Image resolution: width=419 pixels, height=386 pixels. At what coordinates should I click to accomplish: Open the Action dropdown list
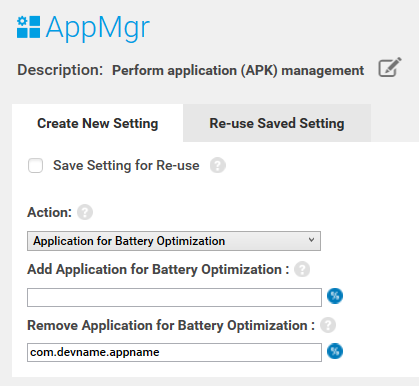tap(174, 241)
